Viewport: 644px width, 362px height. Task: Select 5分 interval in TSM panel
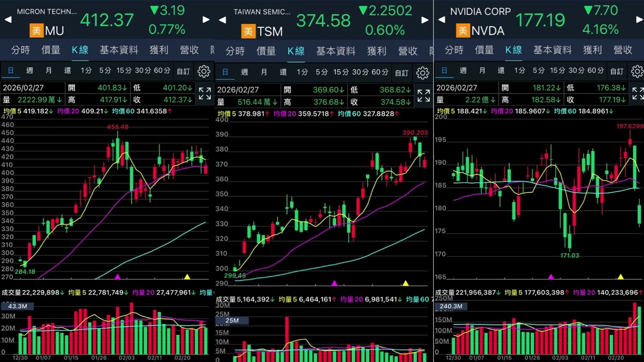(x=321, y=72)
